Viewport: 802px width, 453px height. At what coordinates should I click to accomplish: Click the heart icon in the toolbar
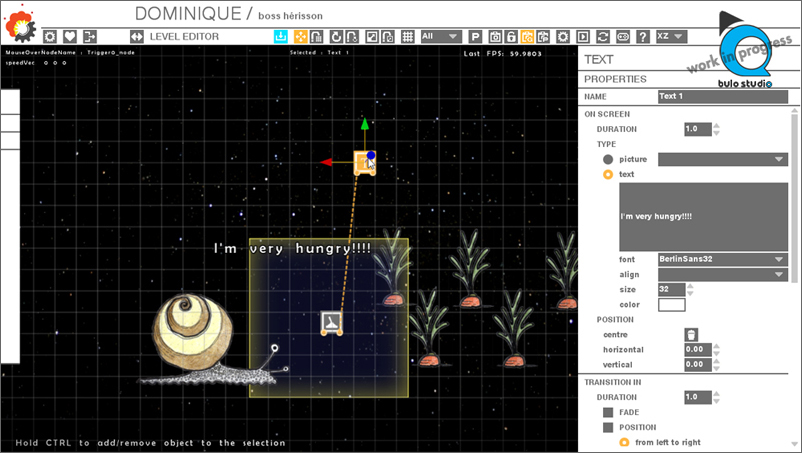coord(70,36)
